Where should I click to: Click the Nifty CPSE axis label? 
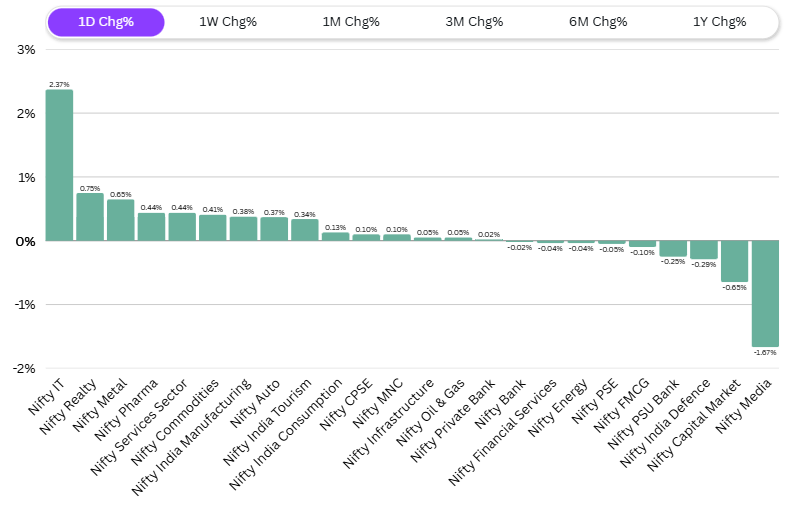(x=346, y=404)
